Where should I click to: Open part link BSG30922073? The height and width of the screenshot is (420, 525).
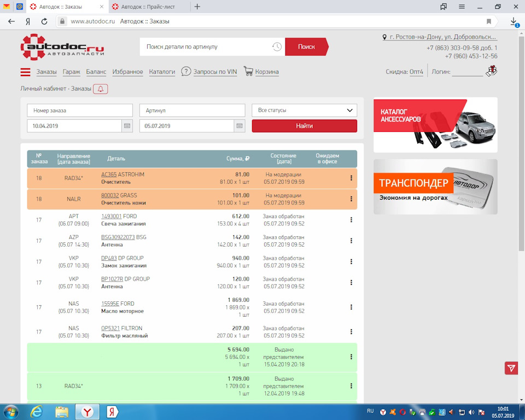pos(118,237)
